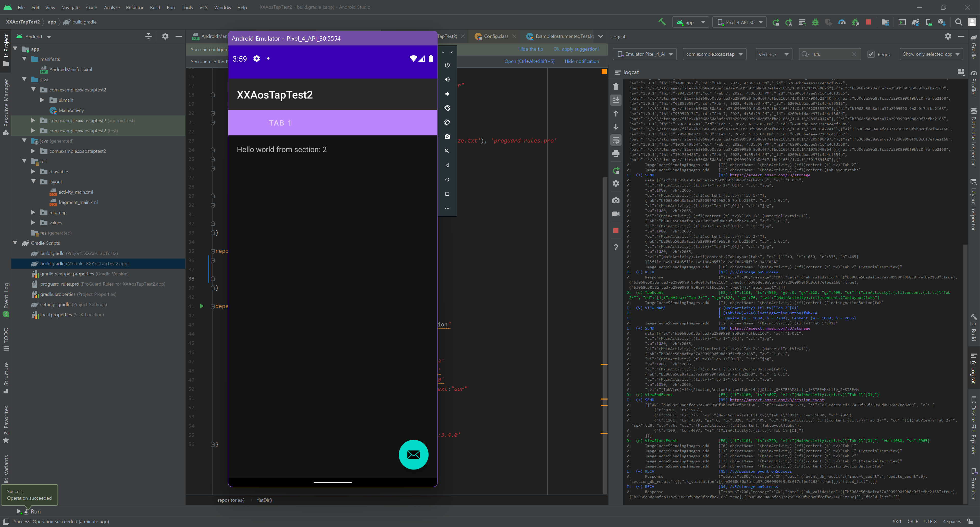Click the Hide notification link
Image resolution: width=980 pixels, height=527 pixels.
[581, 61]
